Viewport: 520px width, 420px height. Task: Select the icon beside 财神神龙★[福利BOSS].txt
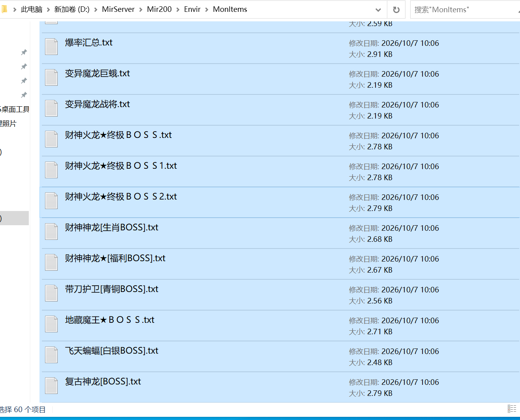51,262
